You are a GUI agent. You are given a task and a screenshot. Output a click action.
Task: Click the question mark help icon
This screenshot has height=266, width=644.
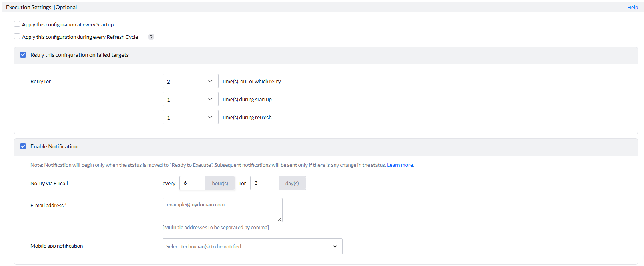click(151, 37)
